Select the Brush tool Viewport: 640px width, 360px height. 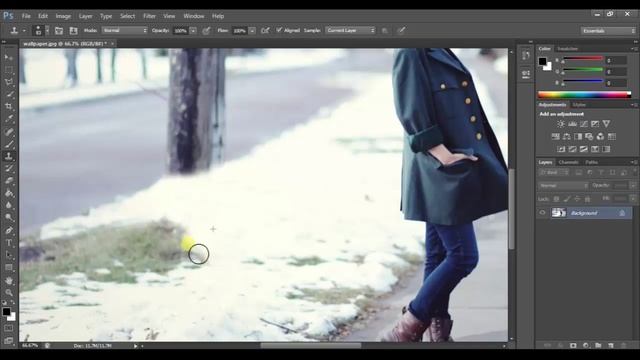click(9, 144)
